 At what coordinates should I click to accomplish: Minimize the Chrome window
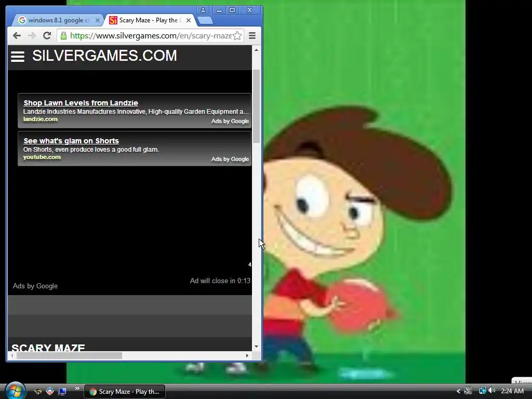tap(219, 10)
